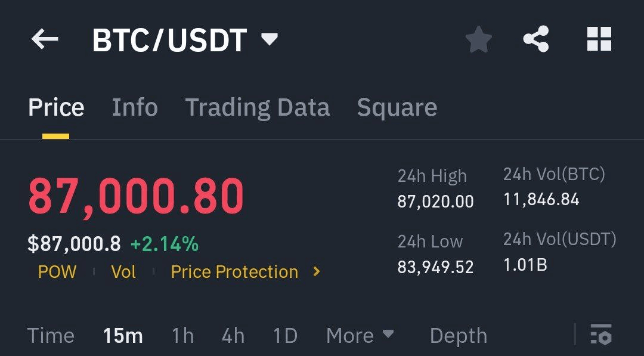
Task: Go to the Square tab
Action: (x=397, y=107)
